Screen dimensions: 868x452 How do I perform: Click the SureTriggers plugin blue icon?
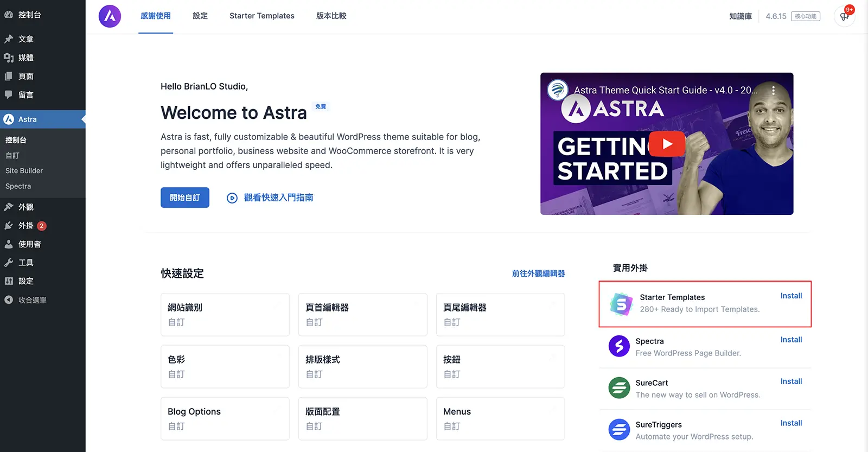point(619,430)
